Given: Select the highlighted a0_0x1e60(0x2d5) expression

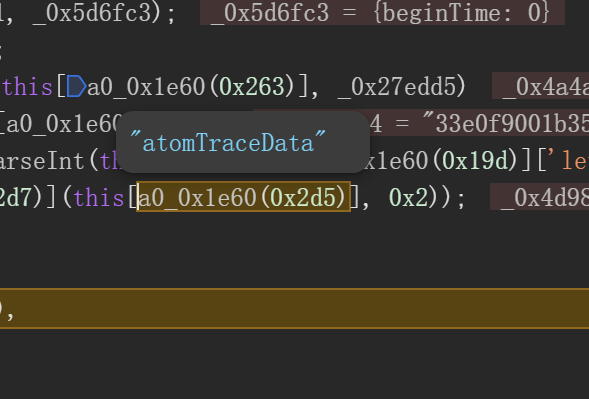Looking at the screenshot, I should coord(243,197).
